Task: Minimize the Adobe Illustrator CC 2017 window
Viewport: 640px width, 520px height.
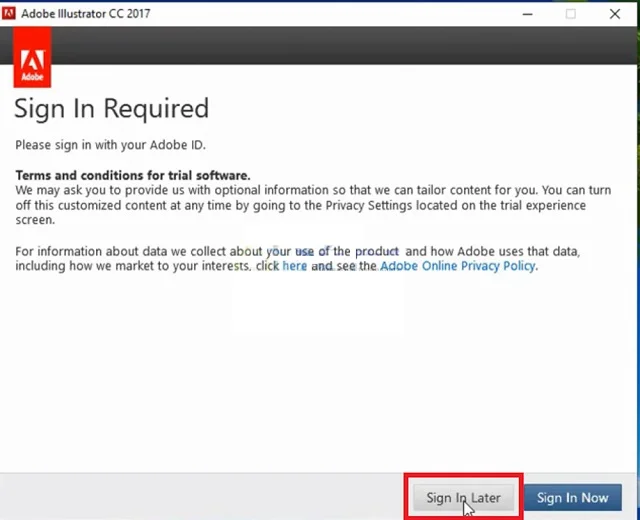Action: pos(528,14)
